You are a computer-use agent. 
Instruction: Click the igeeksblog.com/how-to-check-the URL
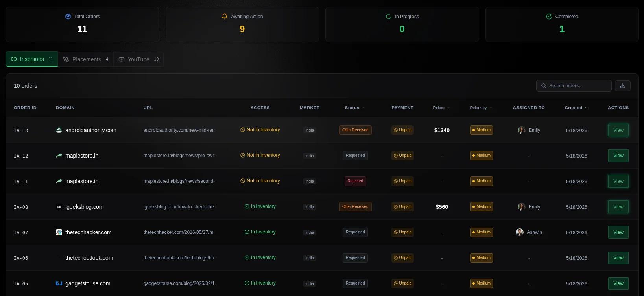179,207
